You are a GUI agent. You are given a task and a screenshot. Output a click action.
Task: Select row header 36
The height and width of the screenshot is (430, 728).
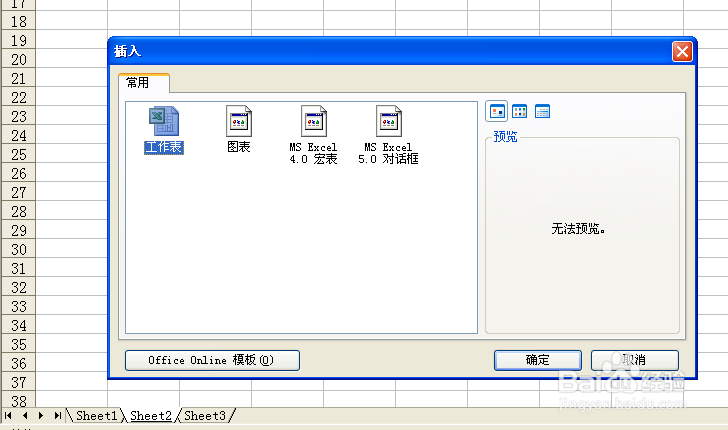coord(19,363)
